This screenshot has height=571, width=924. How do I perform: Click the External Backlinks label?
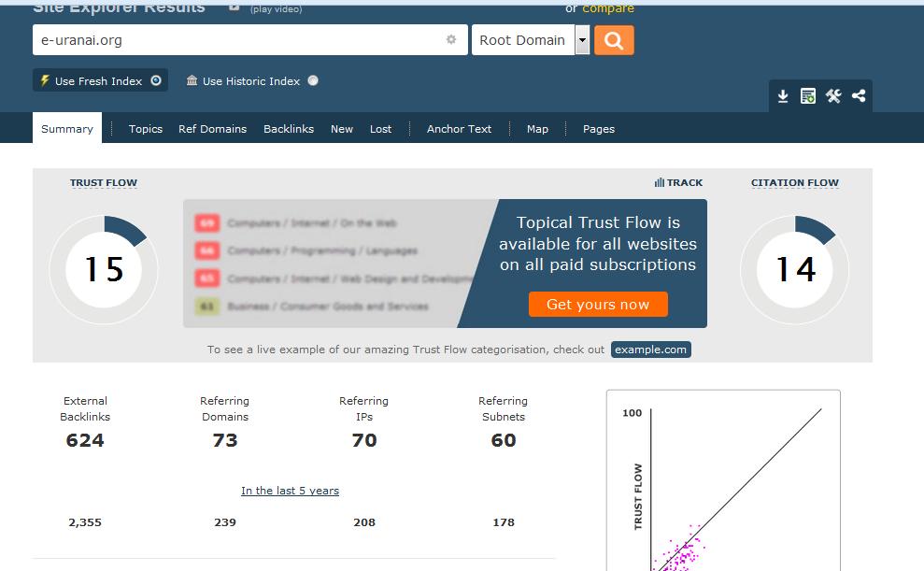[x=85, y=408]
